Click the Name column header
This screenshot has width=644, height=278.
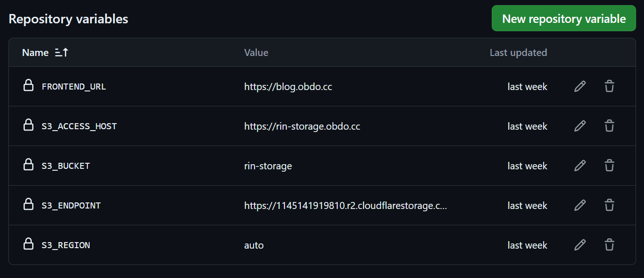pyautogui.click(x=35, y=53)
